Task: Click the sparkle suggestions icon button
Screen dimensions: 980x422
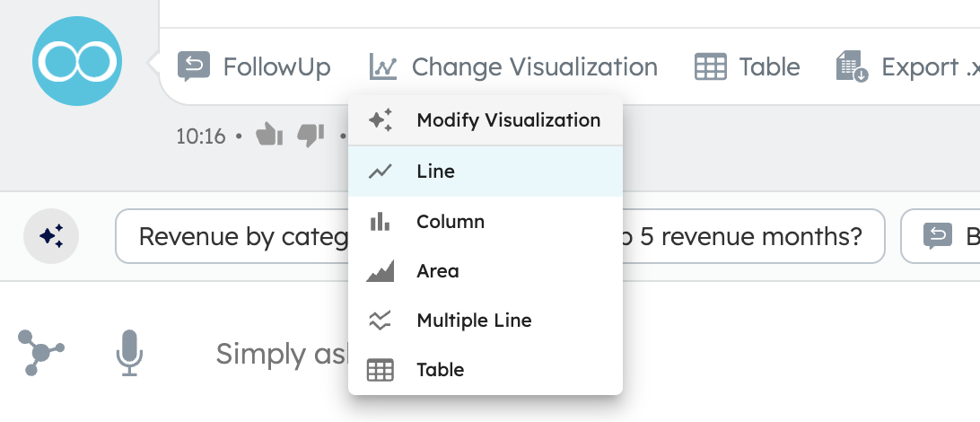Action: click(51, 236)
